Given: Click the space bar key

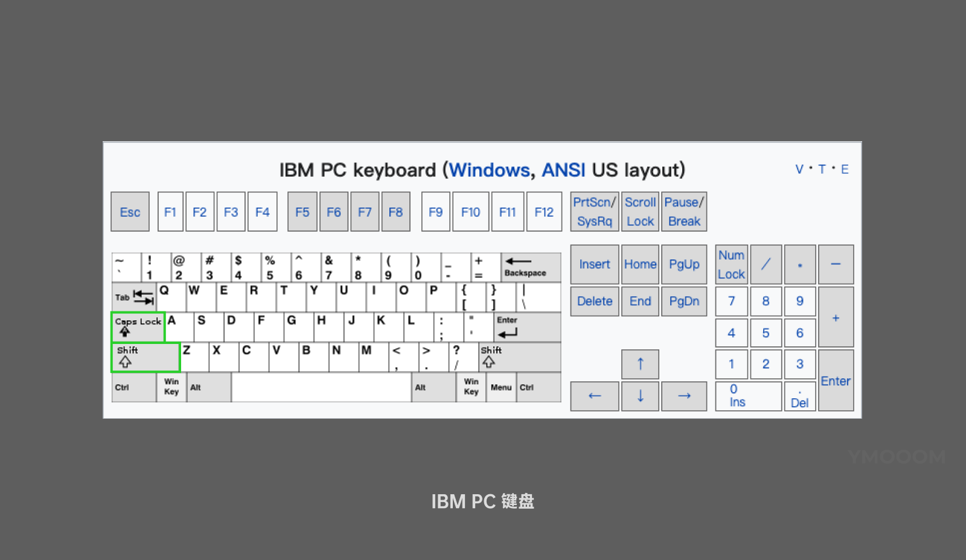Looking at the screenshot, I should coord(321,387).
